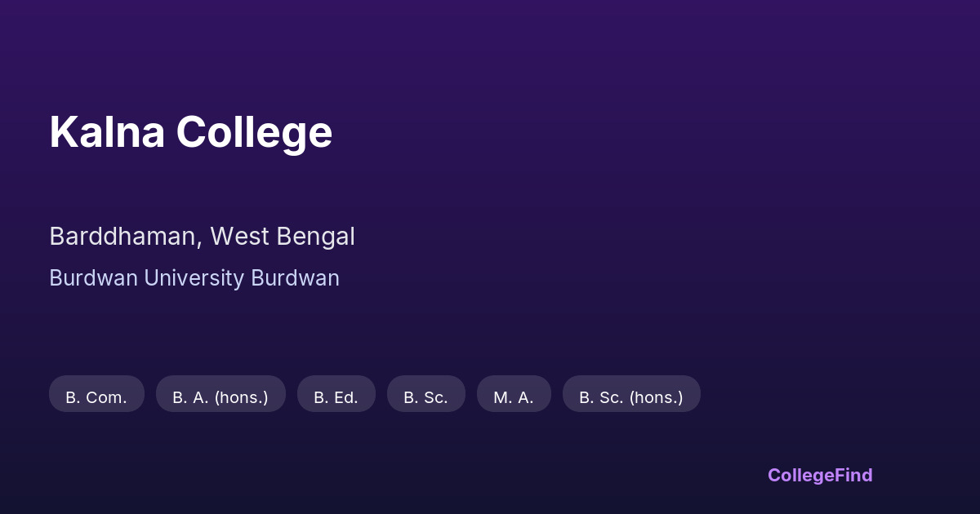The image size is (980, 514).
Task: Open the M. A. course chip
Action: [514, 397]
